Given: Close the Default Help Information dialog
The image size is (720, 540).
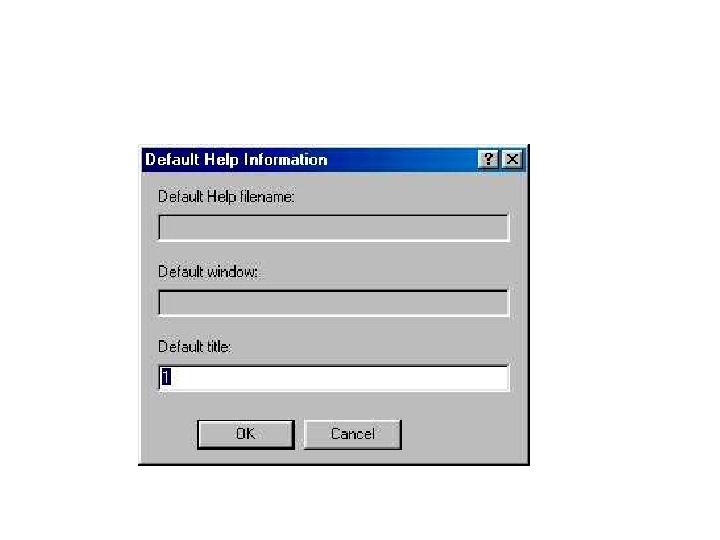Looking at the screenshot, I should click(512, 160).
